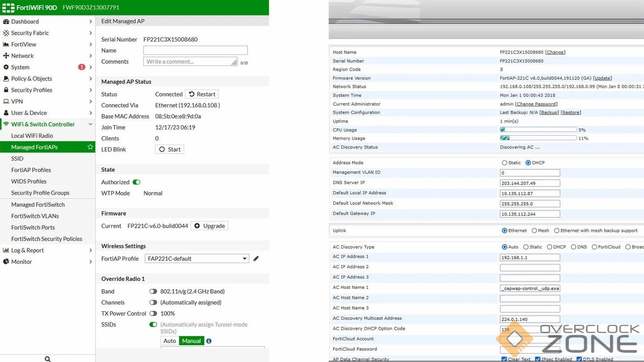The height and width of the screenshot is (362, 644).
Task: Toggle the Authorized switch
Action: 136,182
